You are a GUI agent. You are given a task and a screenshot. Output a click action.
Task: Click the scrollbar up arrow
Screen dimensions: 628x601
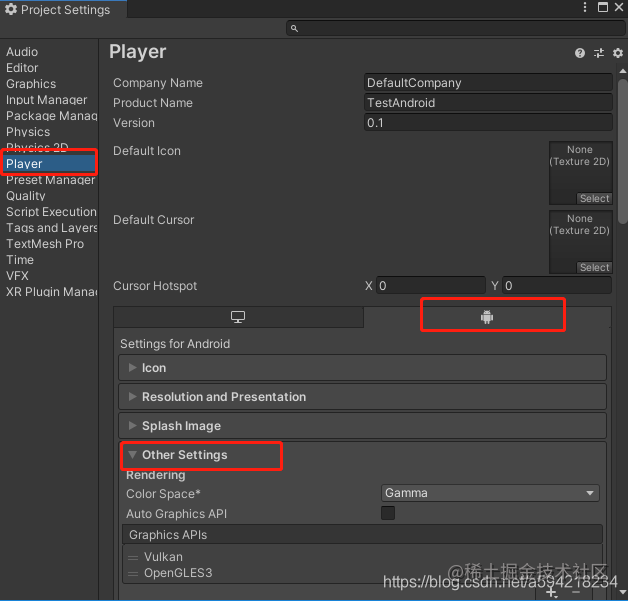coord(622,71)
